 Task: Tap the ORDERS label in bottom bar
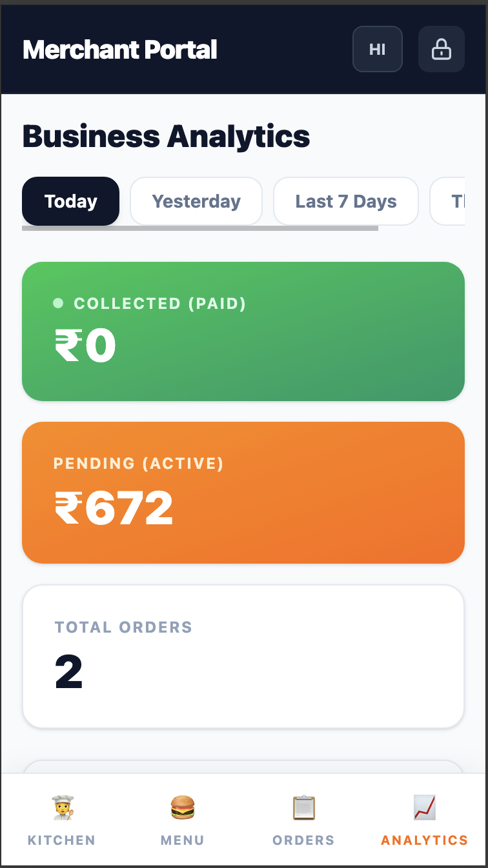[303, 840]
